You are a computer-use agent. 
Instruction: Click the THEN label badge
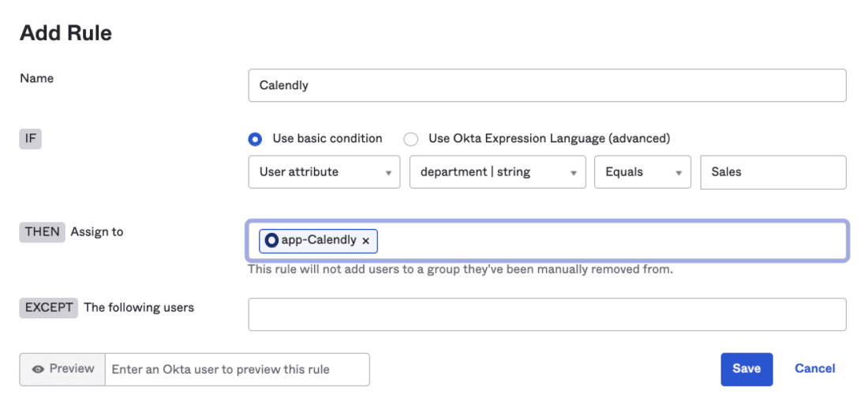click(x=43, y=231)
